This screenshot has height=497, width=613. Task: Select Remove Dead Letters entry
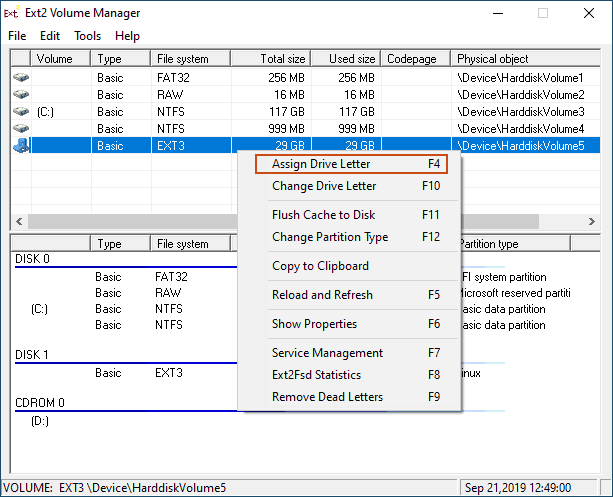coord(351,397)
